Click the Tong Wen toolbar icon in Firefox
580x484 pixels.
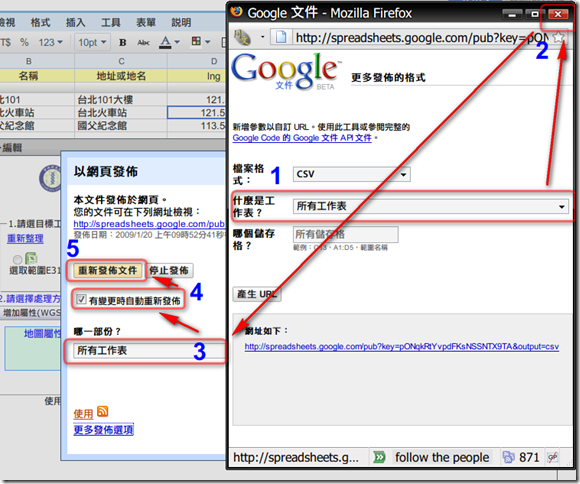242,37
